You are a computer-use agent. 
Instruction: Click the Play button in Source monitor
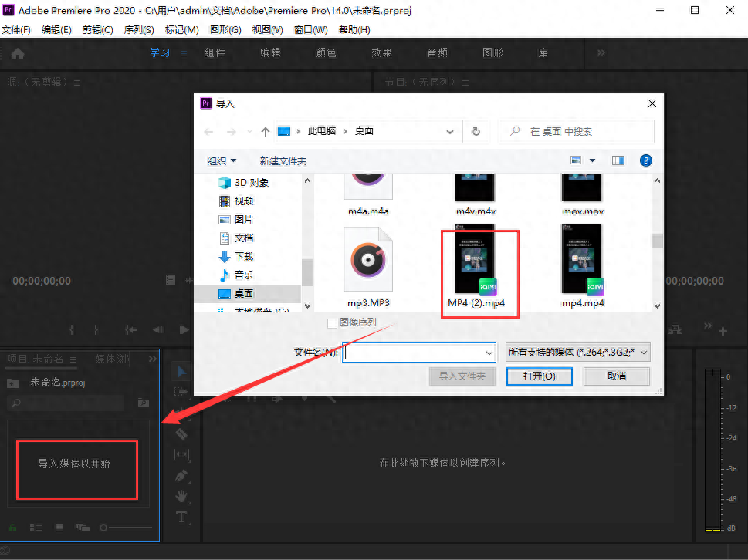coord(184,329)
